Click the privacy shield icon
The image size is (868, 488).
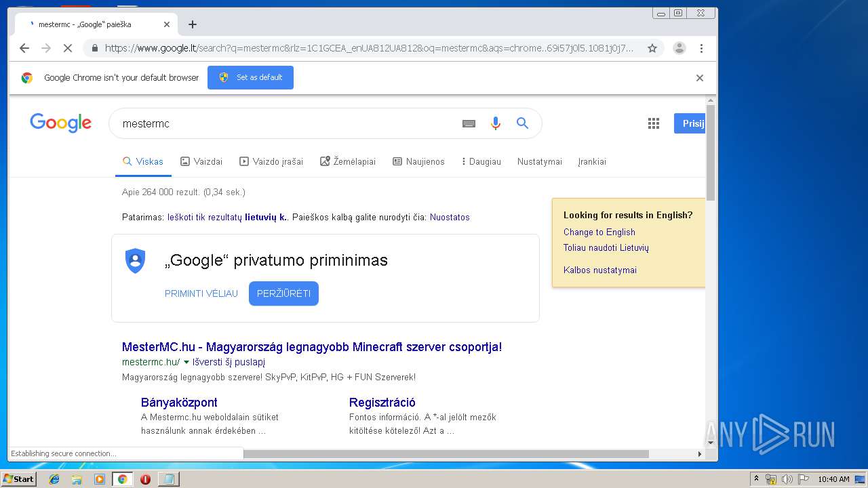coord(136,261)
